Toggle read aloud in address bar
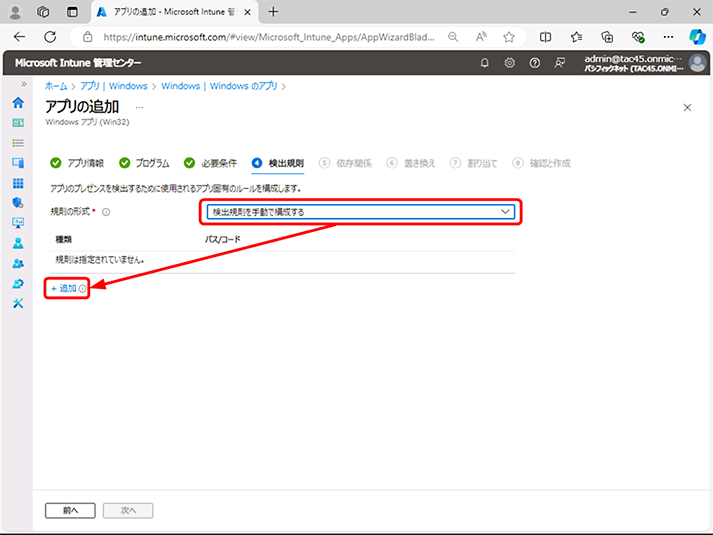The height and width of the screenshot is (535, 713). [x=481, y=37]
